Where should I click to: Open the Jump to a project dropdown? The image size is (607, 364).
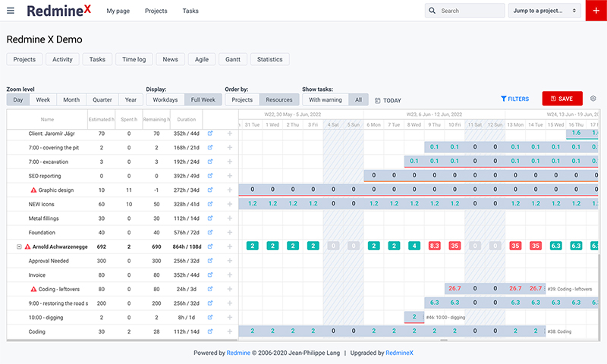[x=544, y=11]
